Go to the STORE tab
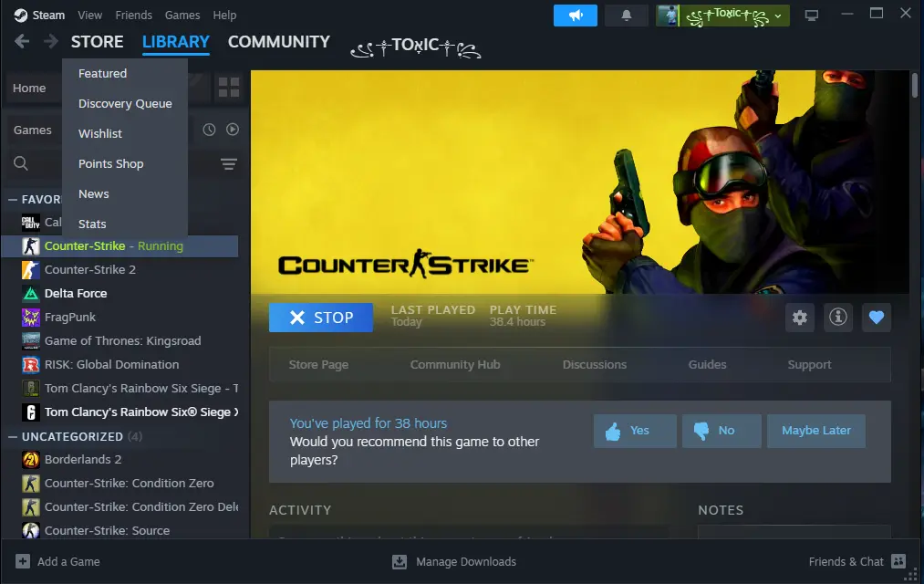Viewport: 924px width, 584px height. coord(98,42)
